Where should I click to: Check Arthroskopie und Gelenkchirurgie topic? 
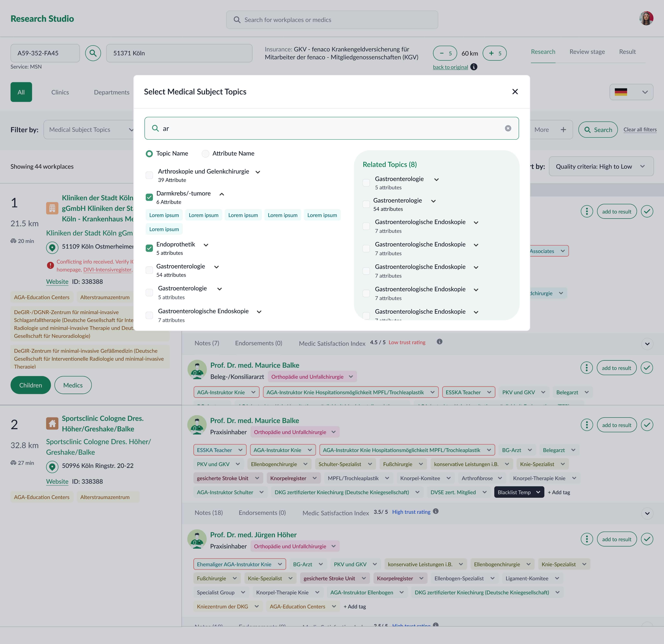(x=149, y=175)
